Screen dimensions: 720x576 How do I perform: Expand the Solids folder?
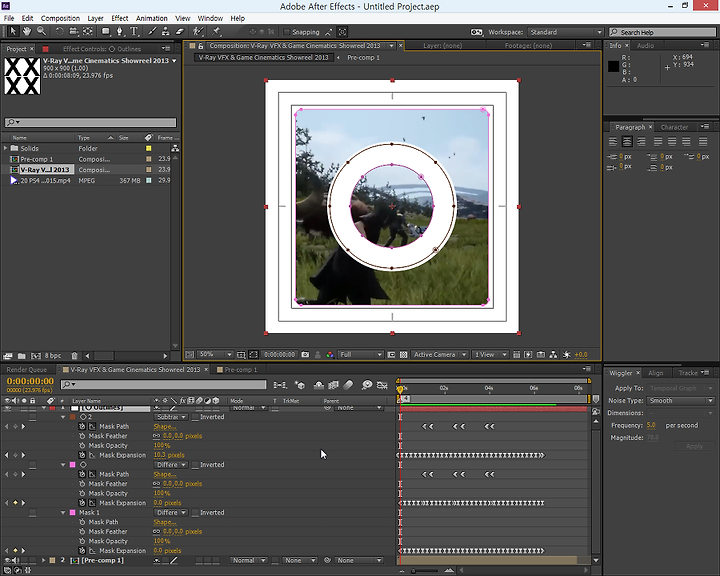tap(6, 148)
